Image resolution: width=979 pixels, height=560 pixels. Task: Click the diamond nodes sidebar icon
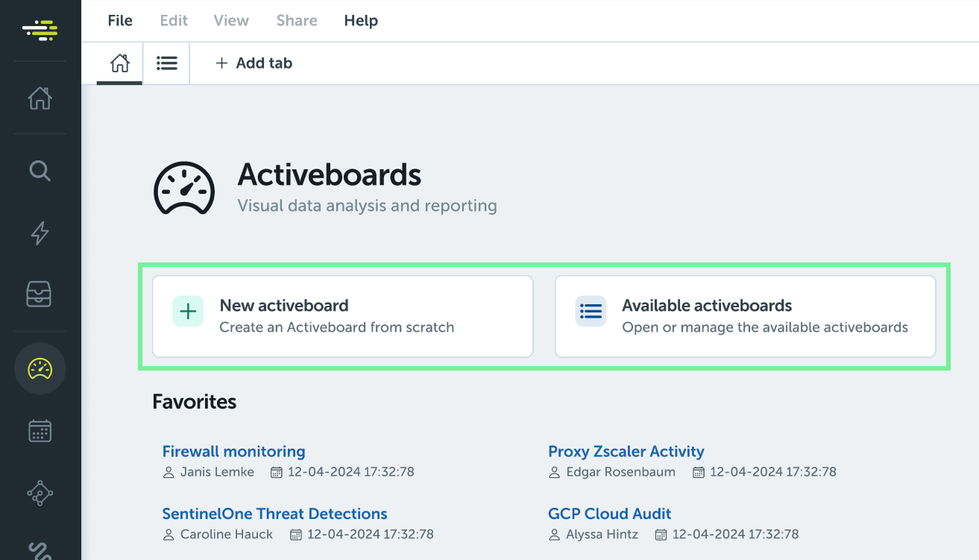[x=40, y=493]
